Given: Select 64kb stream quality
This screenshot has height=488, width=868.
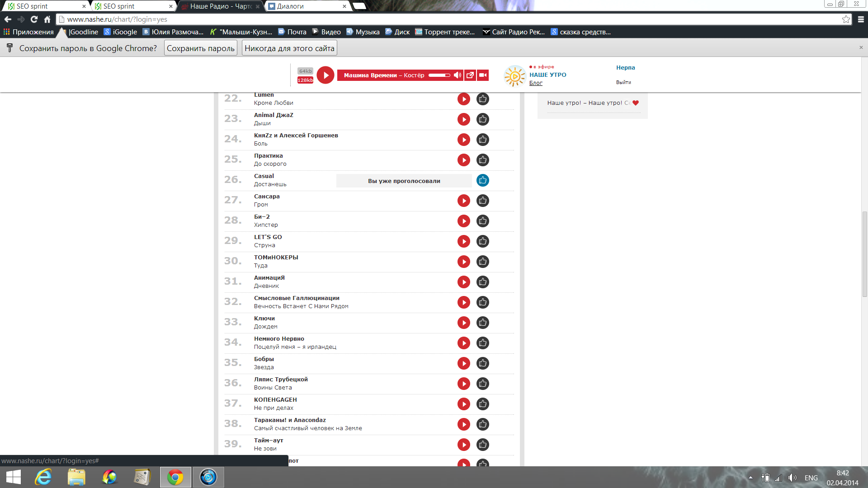Looking at the screenshot, I should coord(305,71).
